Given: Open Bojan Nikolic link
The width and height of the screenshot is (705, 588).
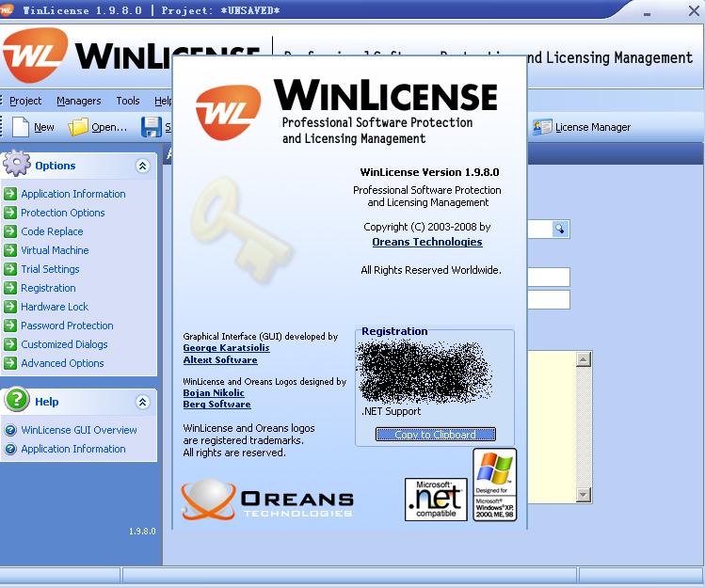Looking at the screenshot, I should click(x=214, y=392).
